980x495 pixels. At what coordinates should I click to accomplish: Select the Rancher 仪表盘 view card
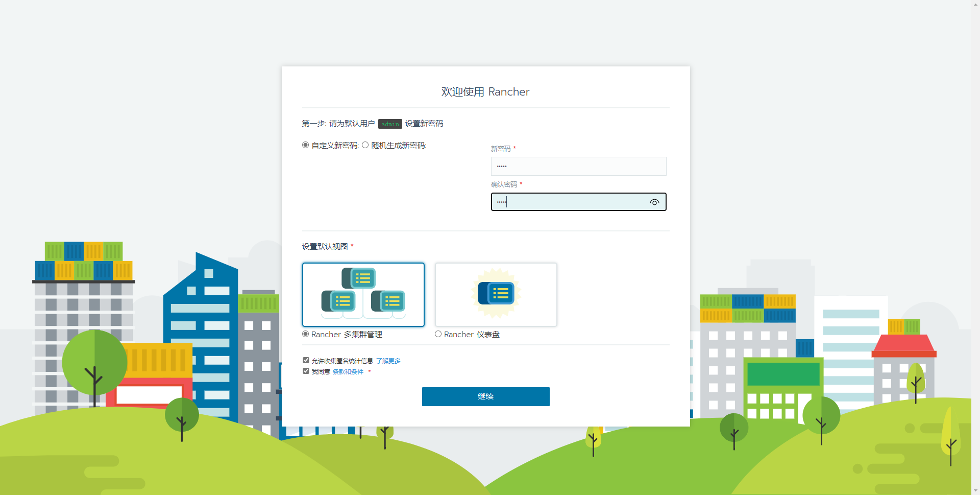496,295
